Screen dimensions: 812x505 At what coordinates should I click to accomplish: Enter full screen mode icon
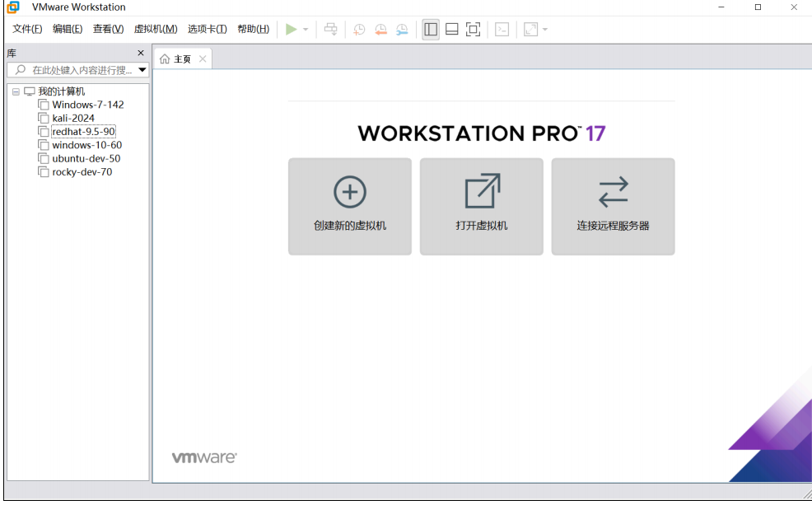(473, 30)
